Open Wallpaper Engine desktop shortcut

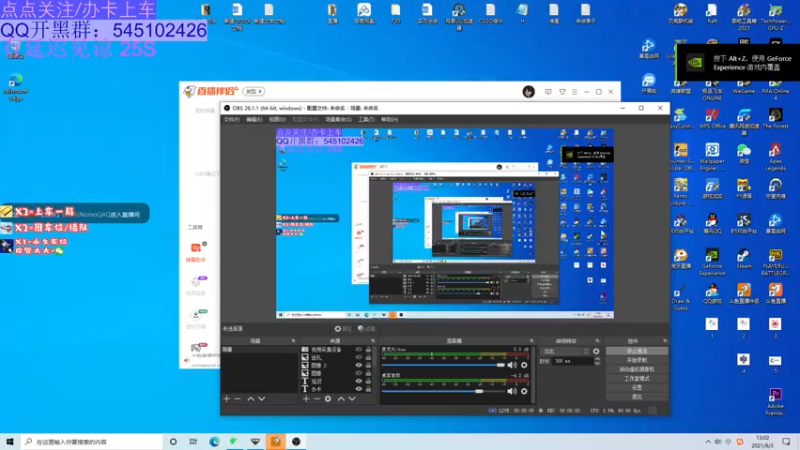tap(712, 157)
